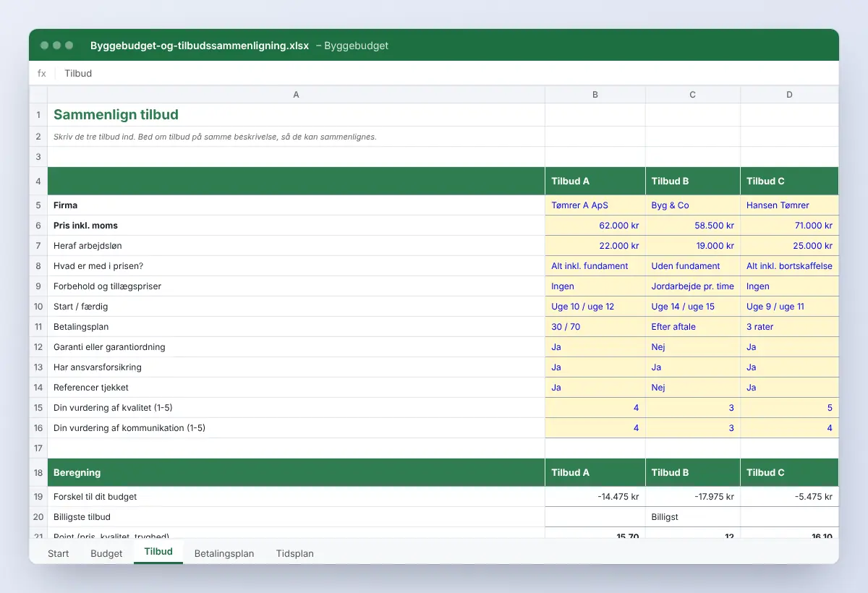Click the Hansen Tømrer firm cell
The width and height of the screenshot is (868, 593).
pos(789,205)
